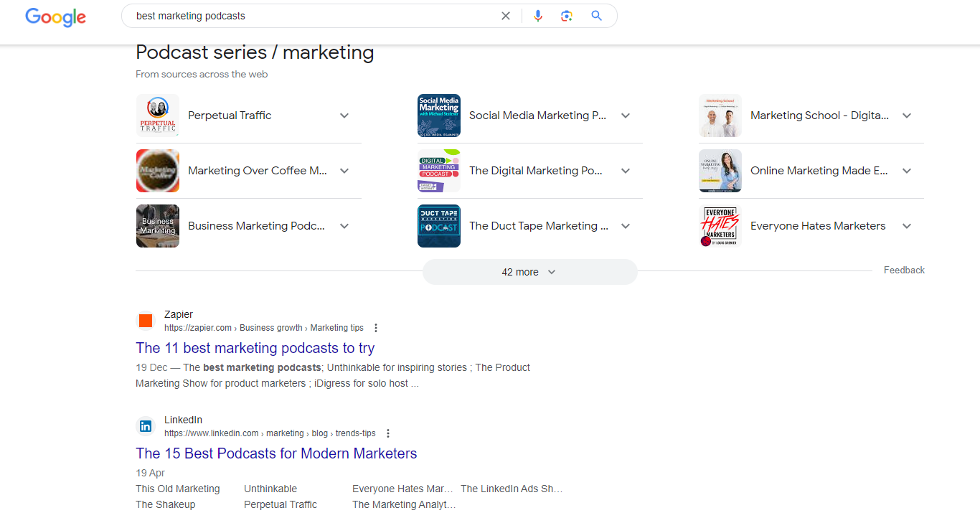
Task: Click the LinkedIn favicon icon
Action: (x=146, y=426)
